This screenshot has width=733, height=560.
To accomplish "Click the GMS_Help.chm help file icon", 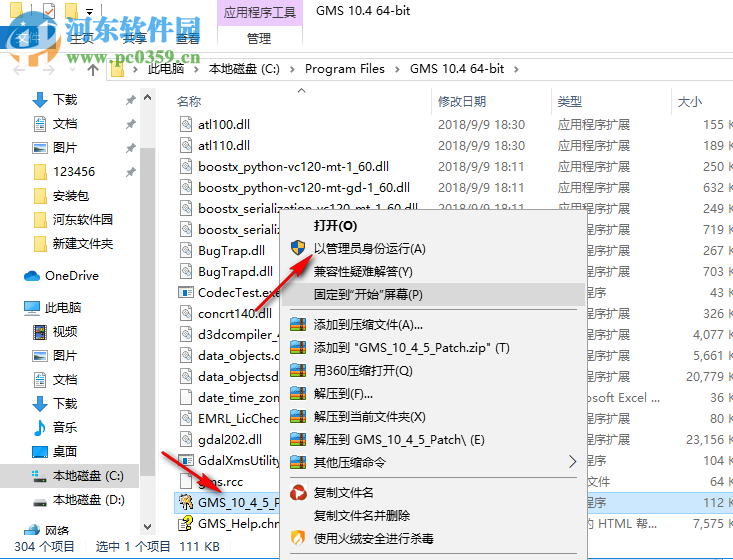I will tap(186, 524).
